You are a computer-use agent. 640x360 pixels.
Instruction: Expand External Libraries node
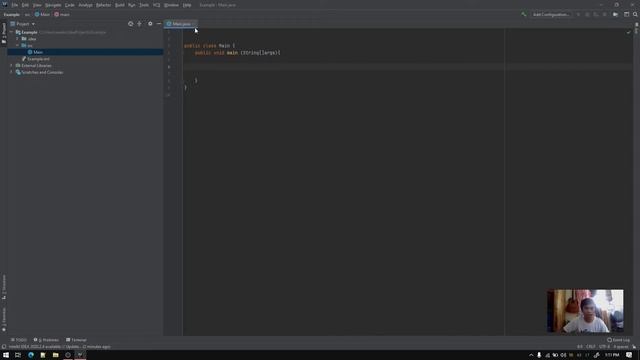click(x=11, y=66)
